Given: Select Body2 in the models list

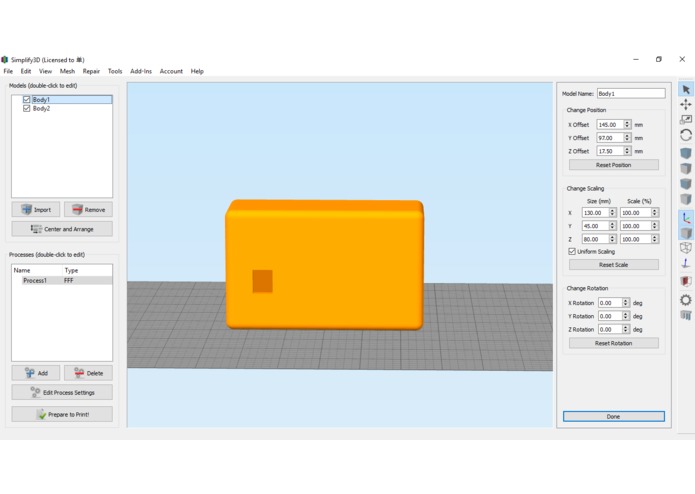Looking at the screenshot, I should click(x=41, y=109).
